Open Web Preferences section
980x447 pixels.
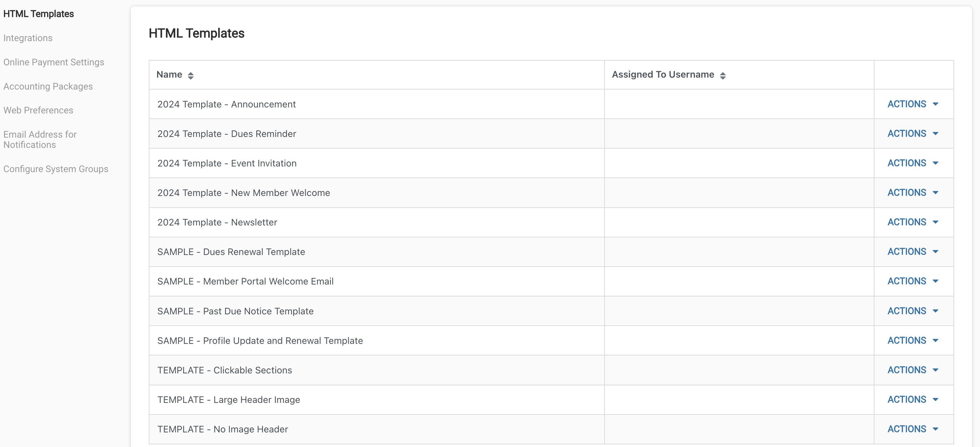[x=38, y=110]
